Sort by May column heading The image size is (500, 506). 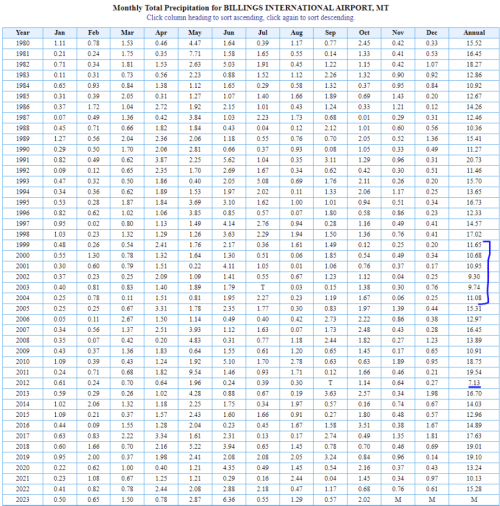click(195, 33)
